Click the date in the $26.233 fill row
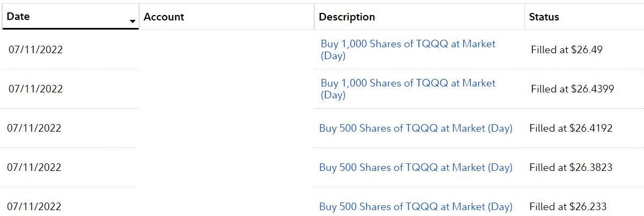644x216 pixels. (x=34, y=207)
